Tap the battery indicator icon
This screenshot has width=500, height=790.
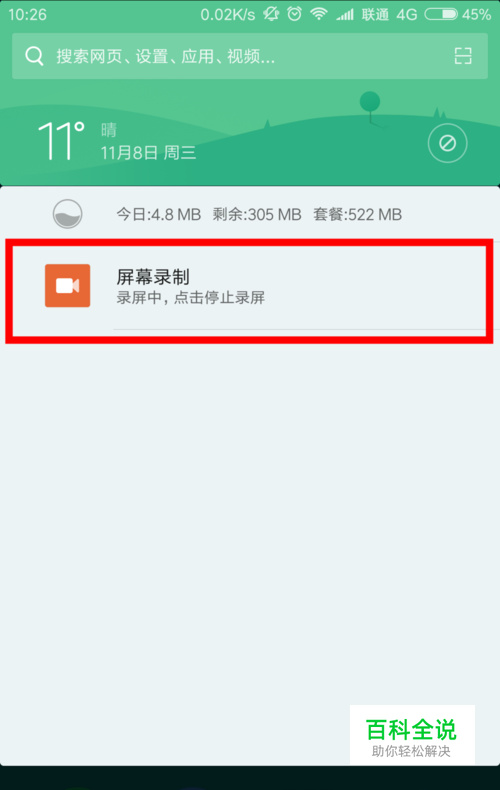(441, 14)
